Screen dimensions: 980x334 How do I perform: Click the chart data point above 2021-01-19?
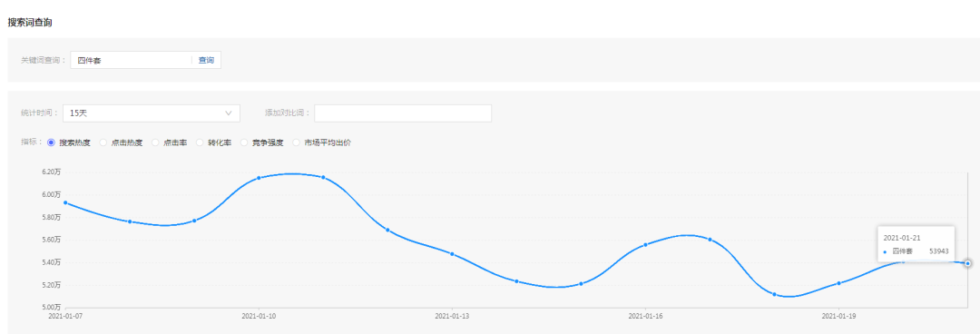(x=838, y=283)
